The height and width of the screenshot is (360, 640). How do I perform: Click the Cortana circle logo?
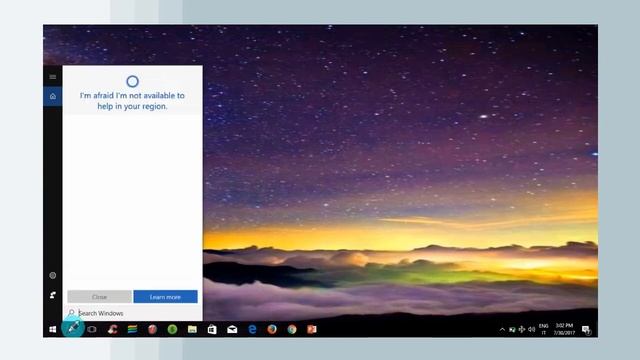(132, 81)
